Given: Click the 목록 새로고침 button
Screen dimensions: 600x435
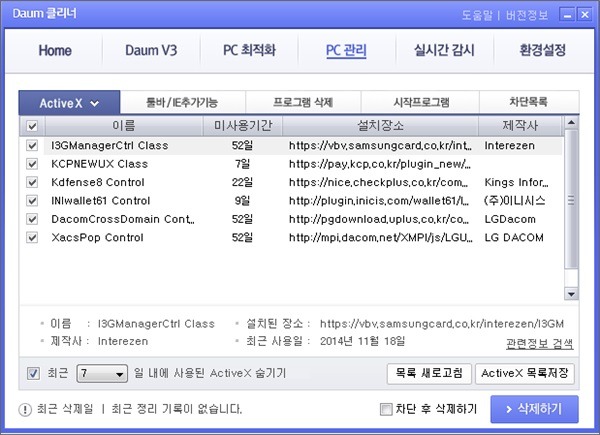Looking at the screenshot, I should tap(429, 373).
